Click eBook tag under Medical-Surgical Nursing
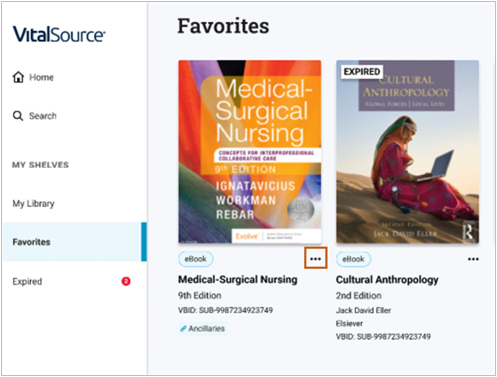This screenshot has width=497, height=377. click(196, 259)
